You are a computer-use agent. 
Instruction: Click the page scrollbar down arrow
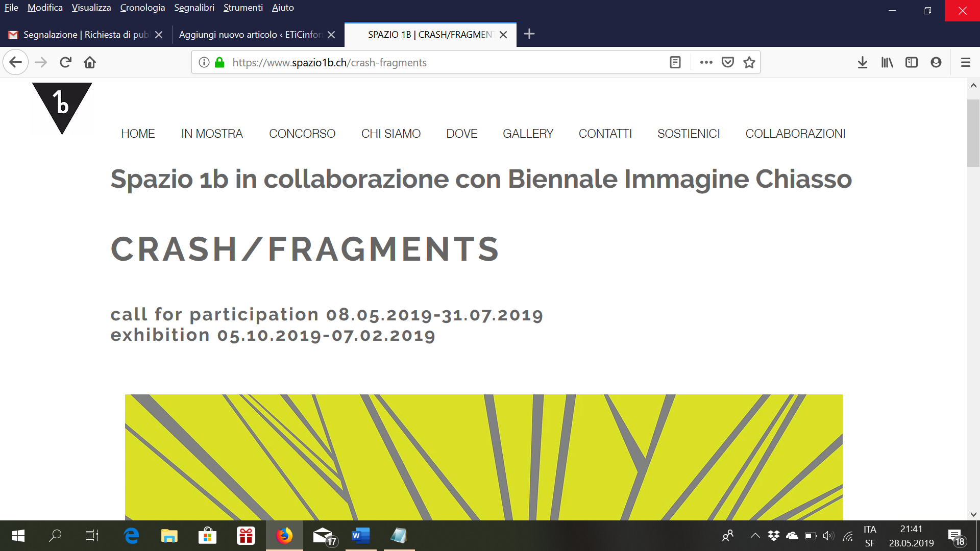(973, 514)
